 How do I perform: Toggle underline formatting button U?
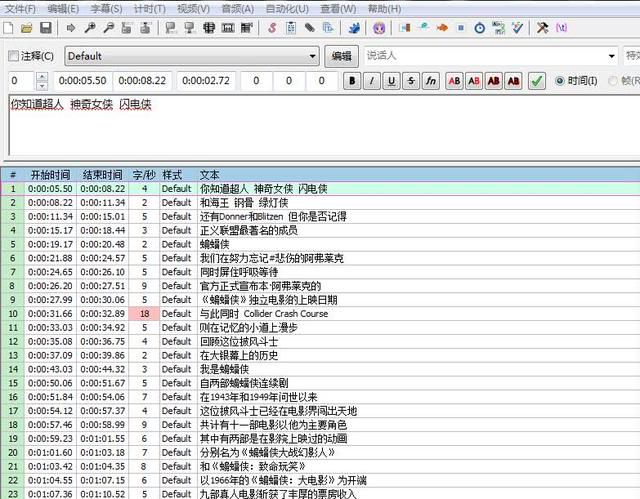391,81
